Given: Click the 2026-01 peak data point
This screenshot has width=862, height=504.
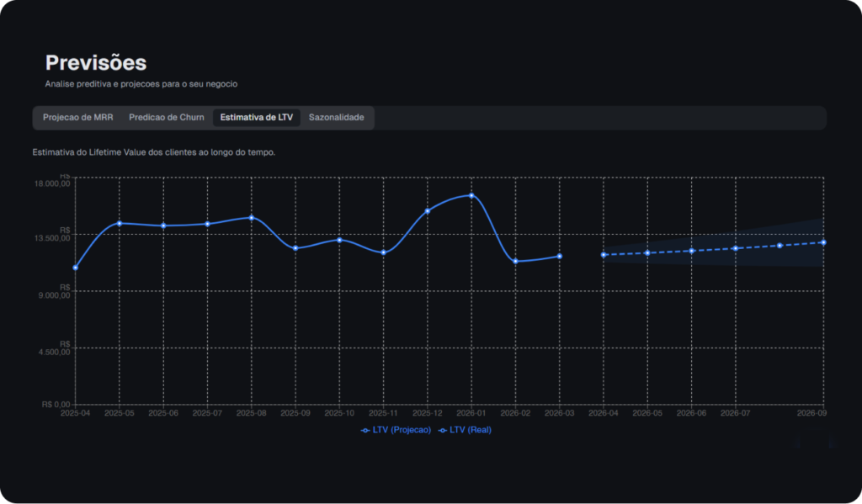Looking at the screenshot, I should coord(471,195).
